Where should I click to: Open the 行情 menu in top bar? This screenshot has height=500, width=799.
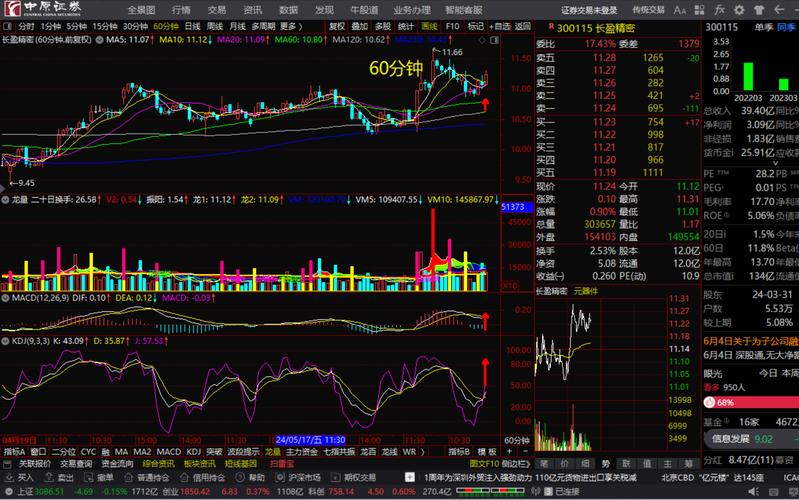tap(181, 9)
